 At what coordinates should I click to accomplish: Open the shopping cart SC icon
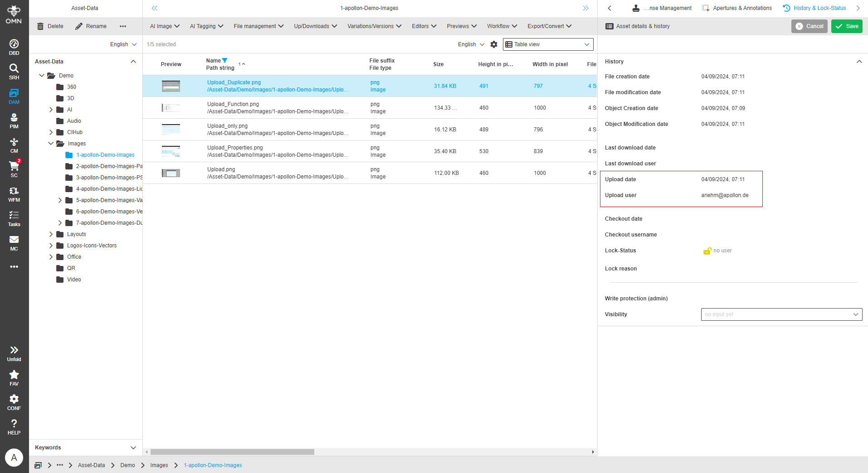click(x=14, y=169)
